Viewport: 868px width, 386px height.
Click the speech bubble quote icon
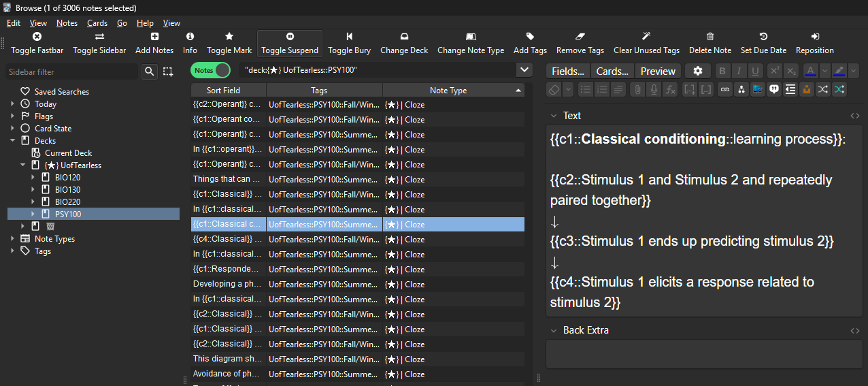pos(773,89)
